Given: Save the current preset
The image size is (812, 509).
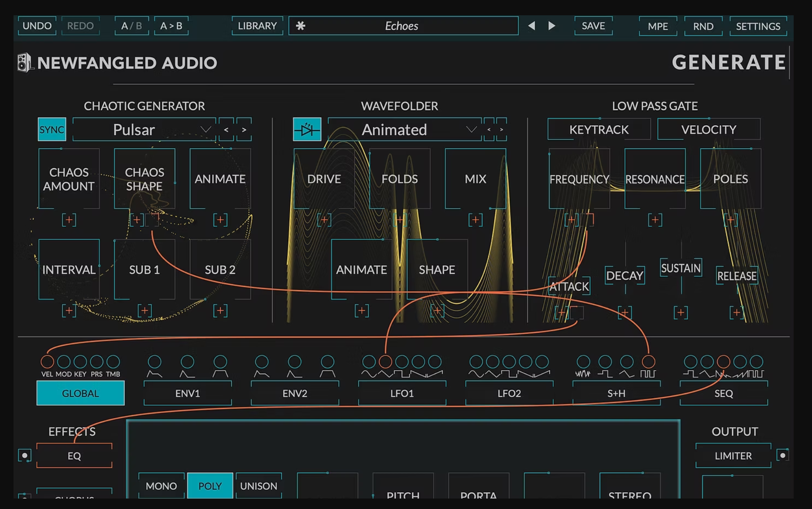Looking at the screenshot, I should (593, 26).
